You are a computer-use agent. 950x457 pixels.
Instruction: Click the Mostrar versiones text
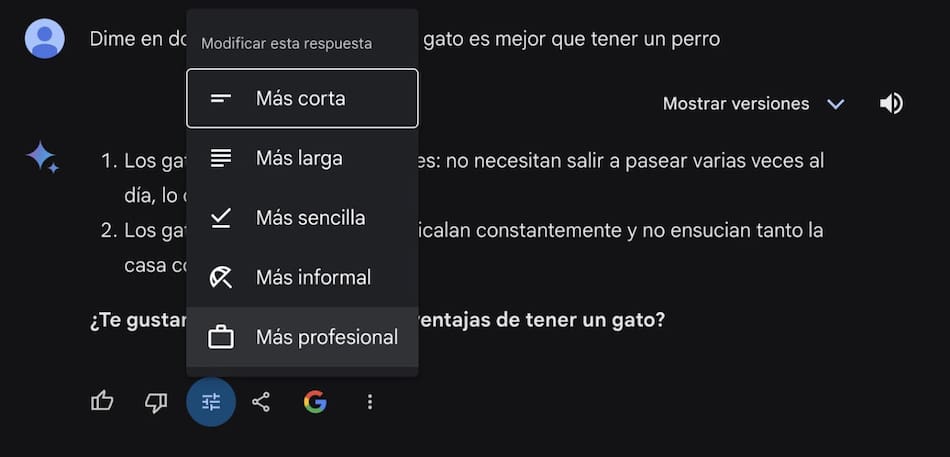tap(736, 104)
